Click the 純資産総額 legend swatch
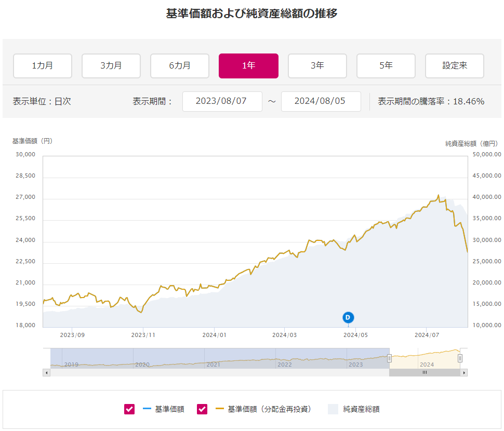Viewport: 504px width, 431px height. point(333,409)
